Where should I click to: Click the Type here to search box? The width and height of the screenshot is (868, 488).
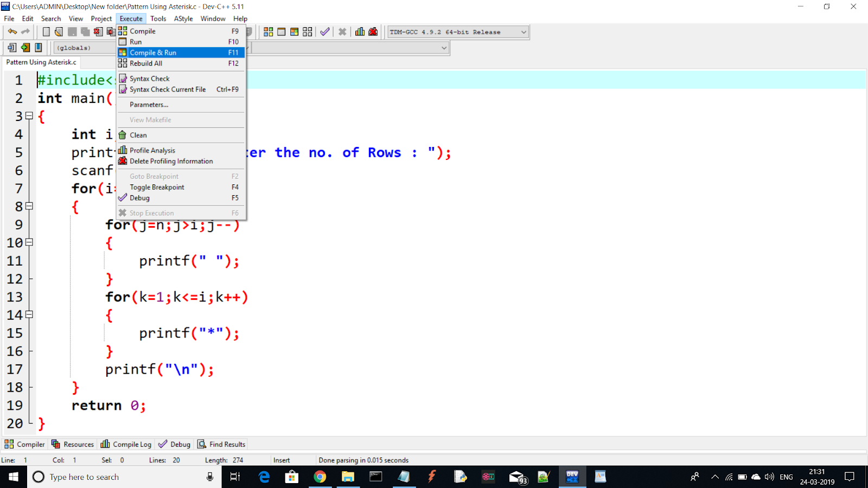tap(124, 477)
